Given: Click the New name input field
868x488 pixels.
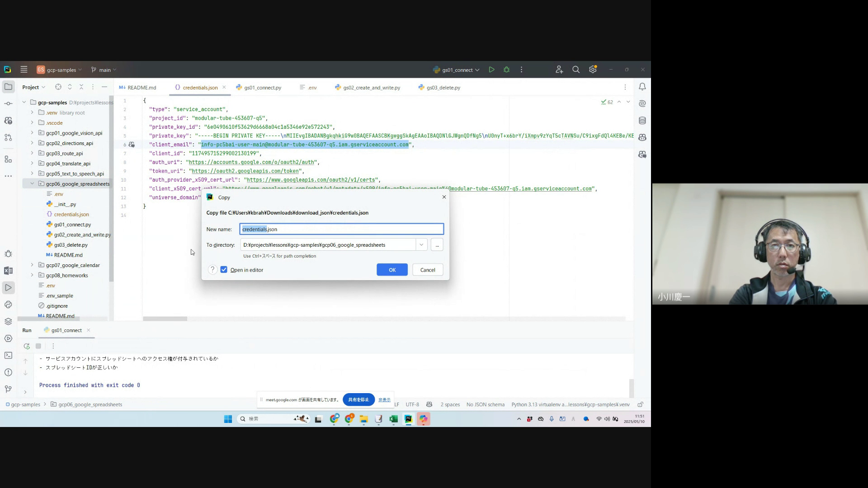Looking at the screenshot, I should pyautogui.click(x=341, y=229).
